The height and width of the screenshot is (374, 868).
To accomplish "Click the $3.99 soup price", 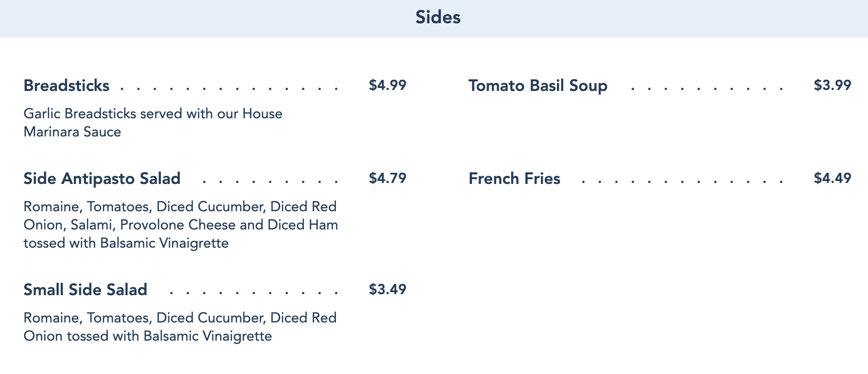I will (x=832, y=85).
